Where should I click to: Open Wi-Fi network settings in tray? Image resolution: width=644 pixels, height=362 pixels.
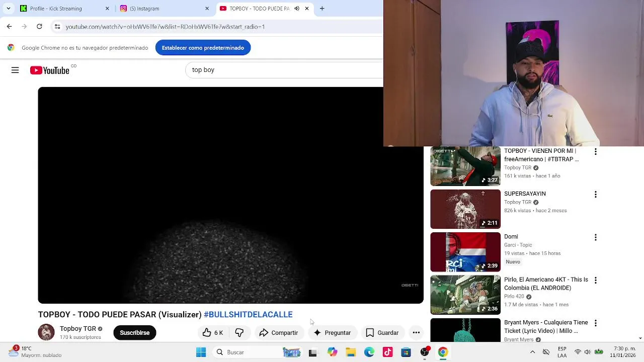click(578, 352)
